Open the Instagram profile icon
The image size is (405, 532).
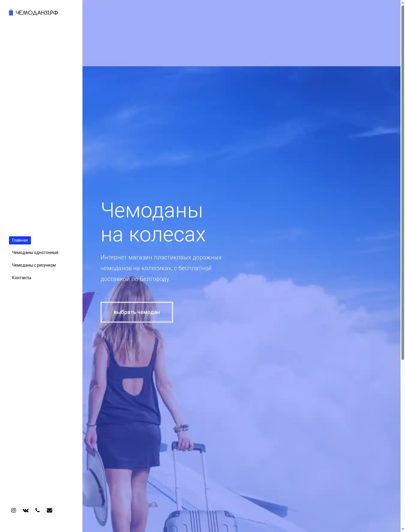tap(13, 510)
